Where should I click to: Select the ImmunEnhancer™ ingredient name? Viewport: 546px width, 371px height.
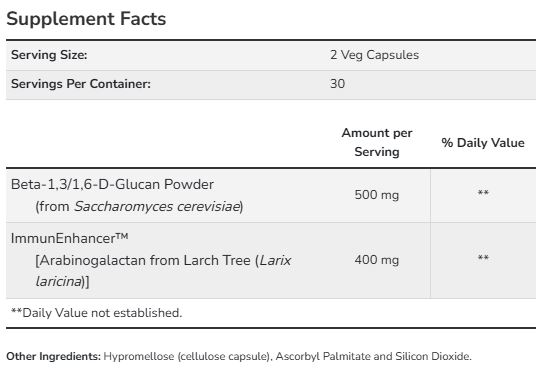point(70,238)
